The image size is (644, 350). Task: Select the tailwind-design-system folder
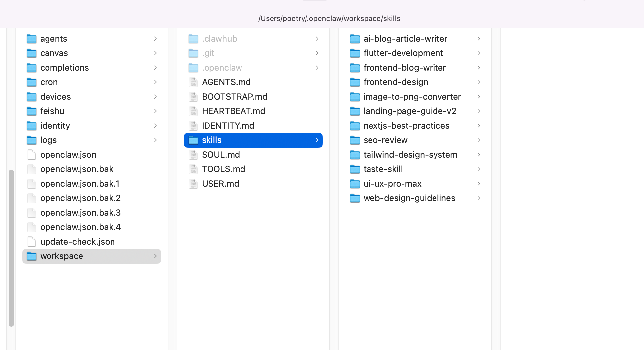410,155
